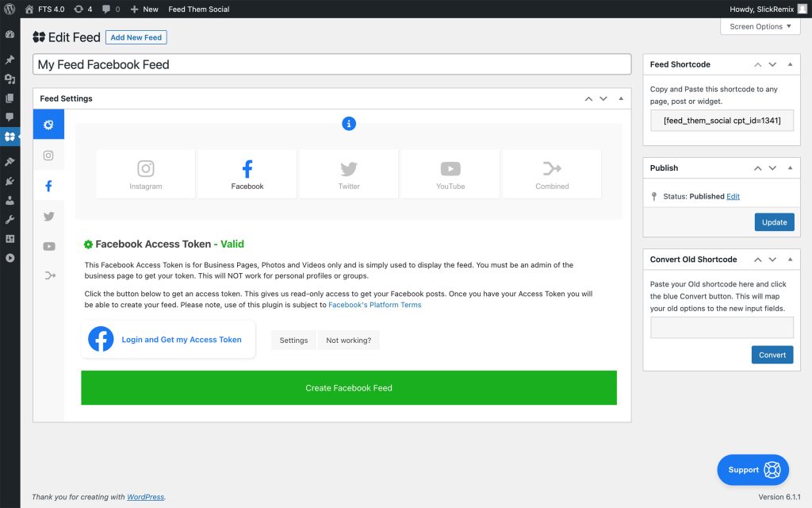This screenshot has height=508, width=812.
Task: Open Plugins in the admin sidebar
Action: pos(10,181)
